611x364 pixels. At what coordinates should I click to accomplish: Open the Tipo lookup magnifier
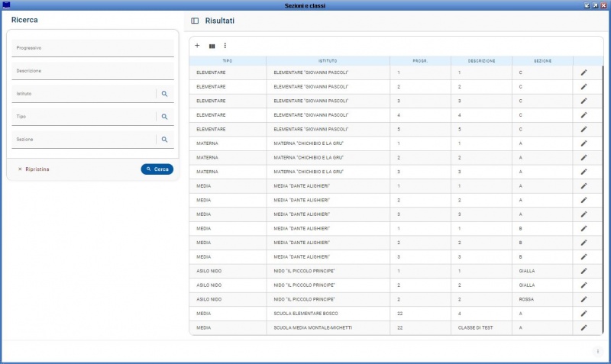coord(164,117)
